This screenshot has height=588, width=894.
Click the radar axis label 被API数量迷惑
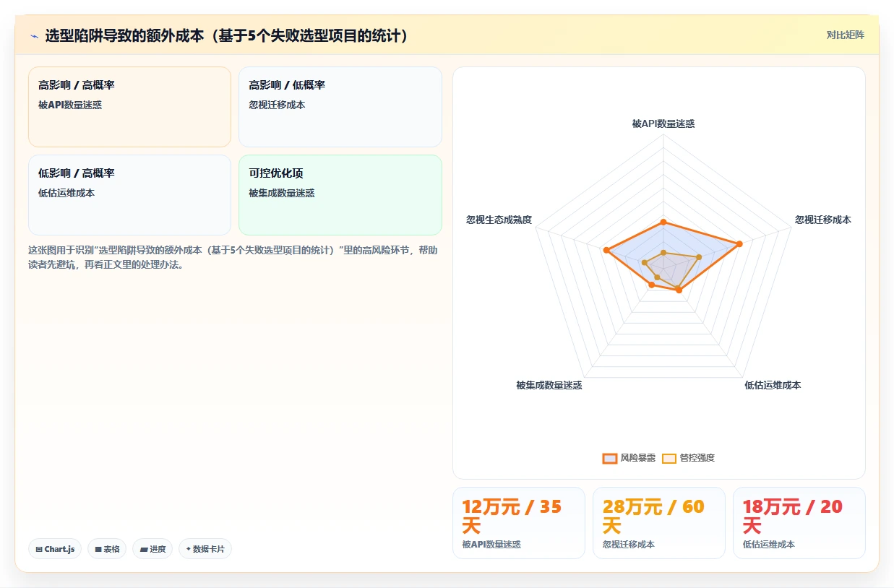663,124
